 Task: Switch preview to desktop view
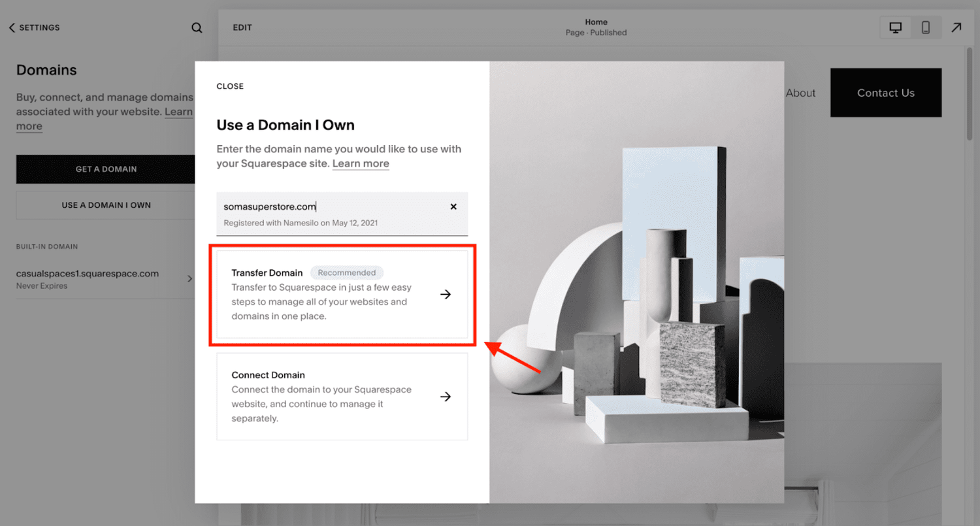(x=895, y=27)
